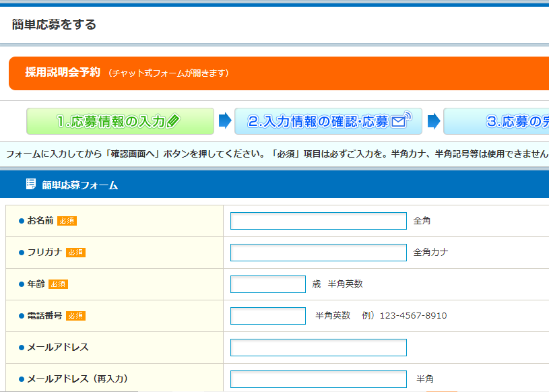Click the pencil icon in step 1
549x392 pixels.
pos(174,122)
